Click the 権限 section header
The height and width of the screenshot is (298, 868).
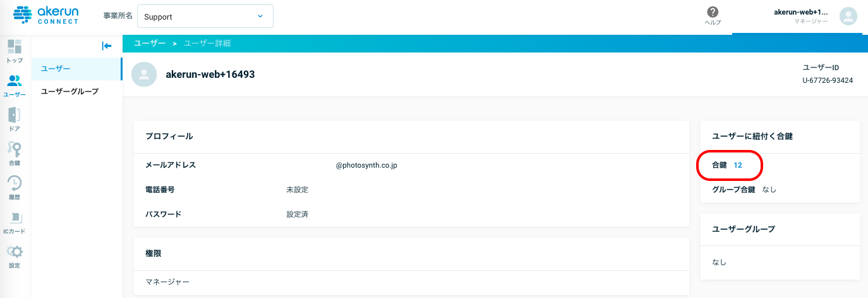tap(154, 253)
